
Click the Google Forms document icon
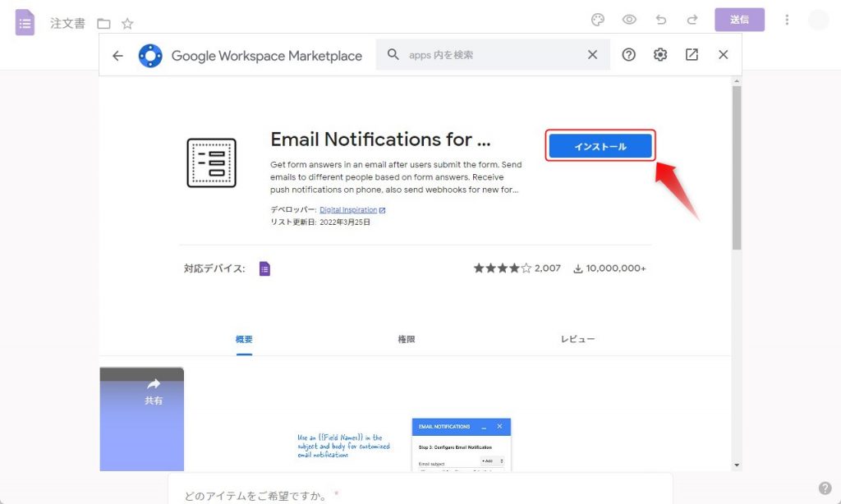click(x=25, y=22)
